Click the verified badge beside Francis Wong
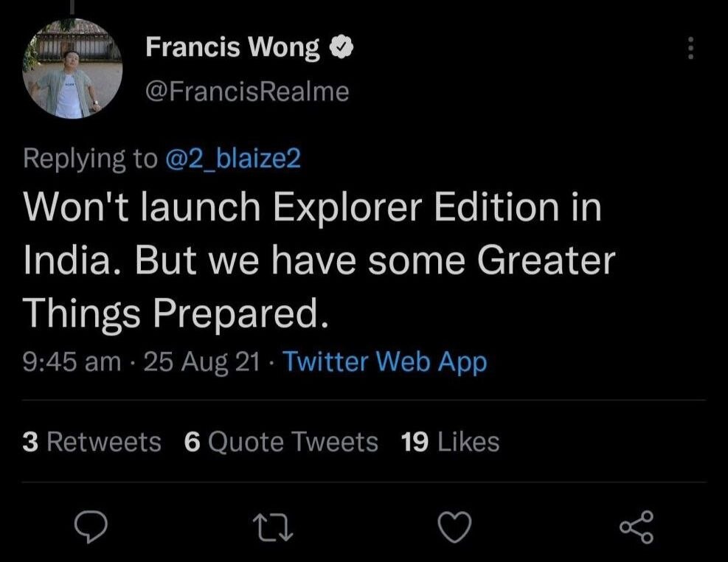This screenshot has width=728, height=562. 342,48
